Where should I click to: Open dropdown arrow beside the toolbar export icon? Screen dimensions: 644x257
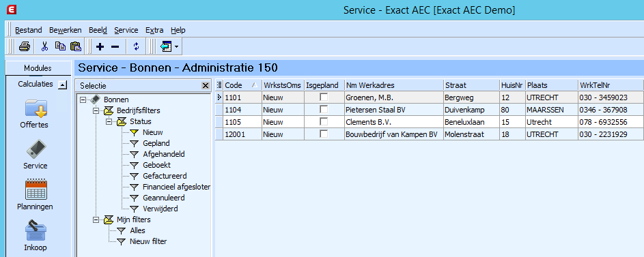click(x=177, y=47)
